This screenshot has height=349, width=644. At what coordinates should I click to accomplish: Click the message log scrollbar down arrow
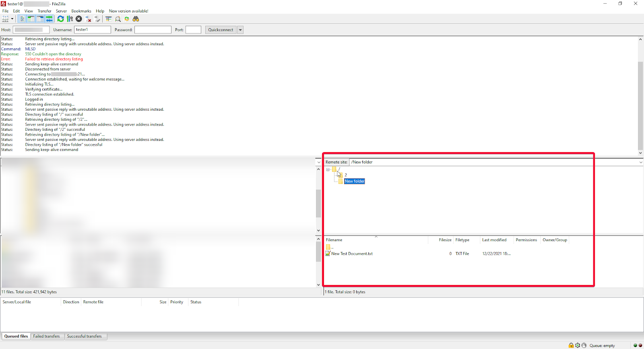[x=640, y=153]
